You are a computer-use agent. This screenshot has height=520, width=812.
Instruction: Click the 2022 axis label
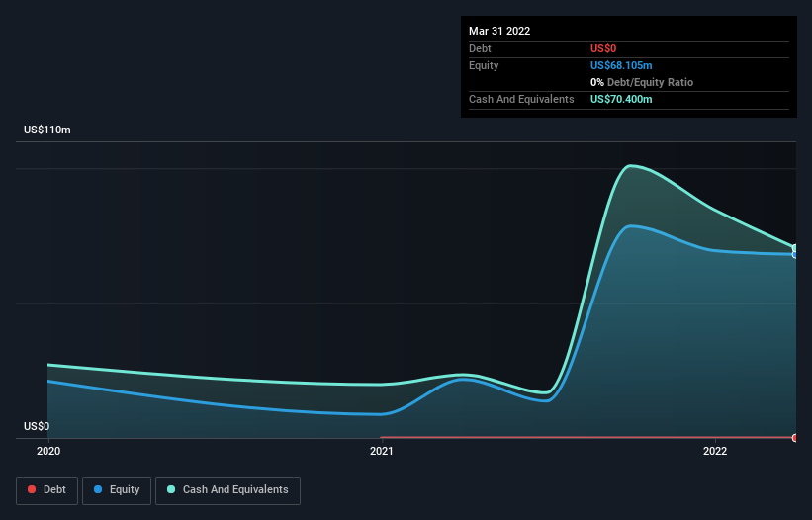715,451
